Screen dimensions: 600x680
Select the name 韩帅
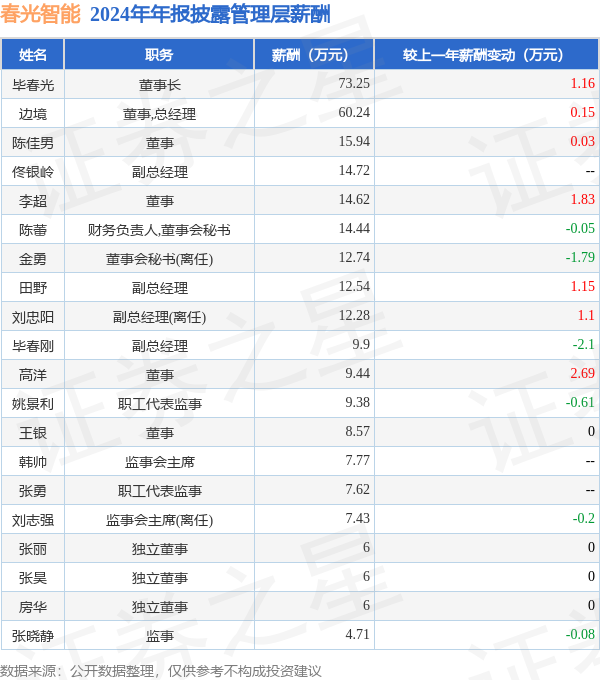coord(33,463)
